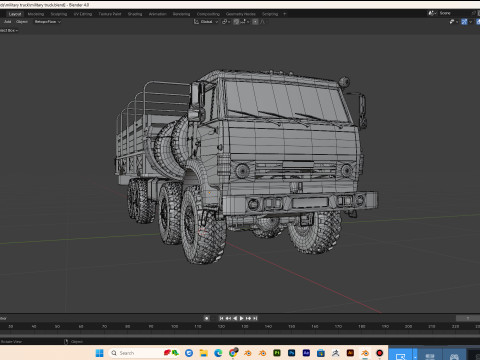Open File Explorer from the taskbar

pyautogui.click(x=203, y=353)
